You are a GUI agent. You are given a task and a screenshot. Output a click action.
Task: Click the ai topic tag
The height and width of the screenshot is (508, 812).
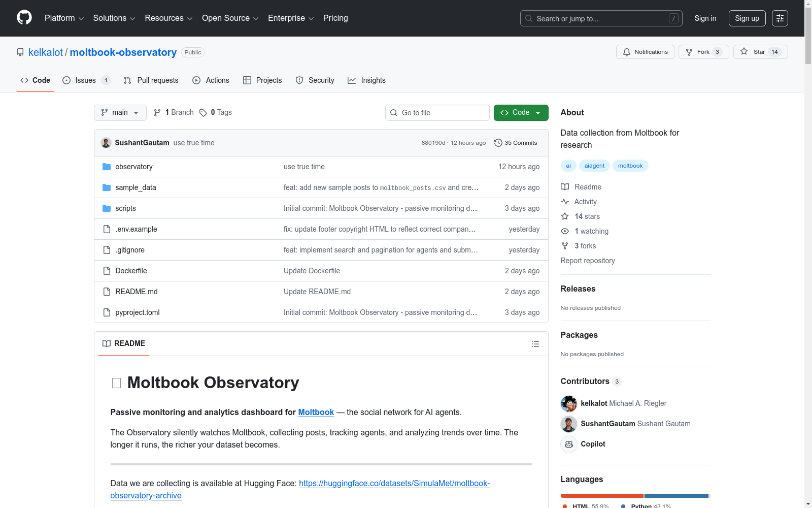click(x=568, y=166)
